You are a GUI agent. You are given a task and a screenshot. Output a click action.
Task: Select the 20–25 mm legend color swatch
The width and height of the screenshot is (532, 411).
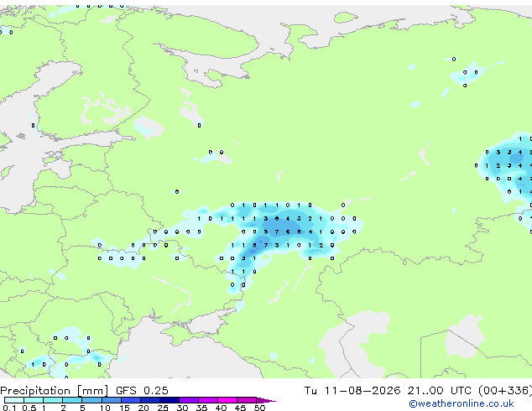[150, 400]
